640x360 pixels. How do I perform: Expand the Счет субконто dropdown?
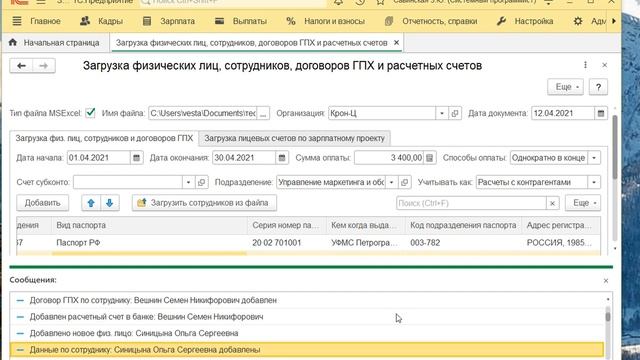pos(188,182)
